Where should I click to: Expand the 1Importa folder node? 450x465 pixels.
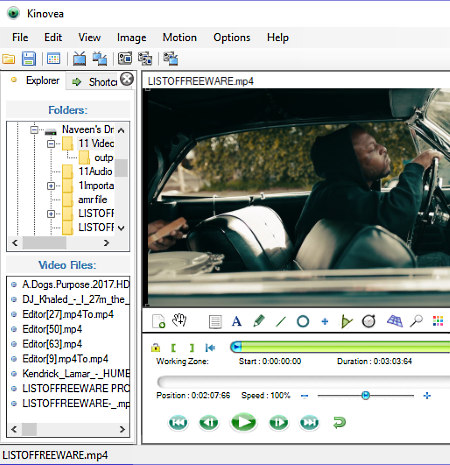(51, 186)
